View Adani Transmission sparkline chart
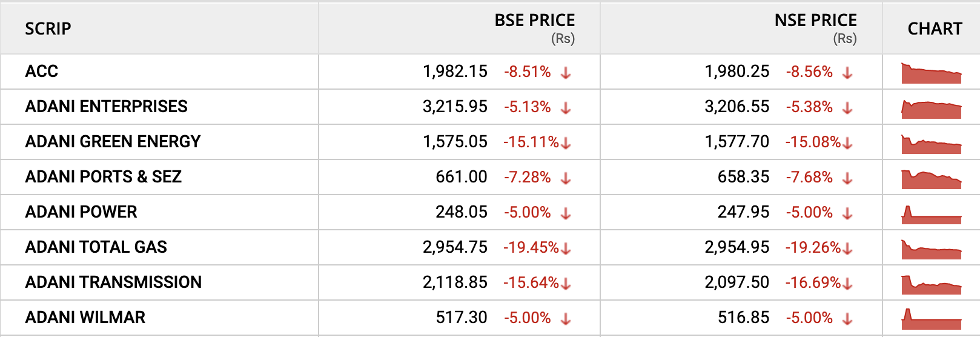980x337 pixels. [x=931, y=285]
